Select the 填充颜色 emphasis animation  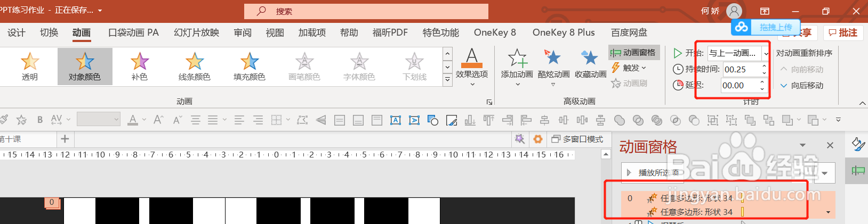tap(250, 67)
